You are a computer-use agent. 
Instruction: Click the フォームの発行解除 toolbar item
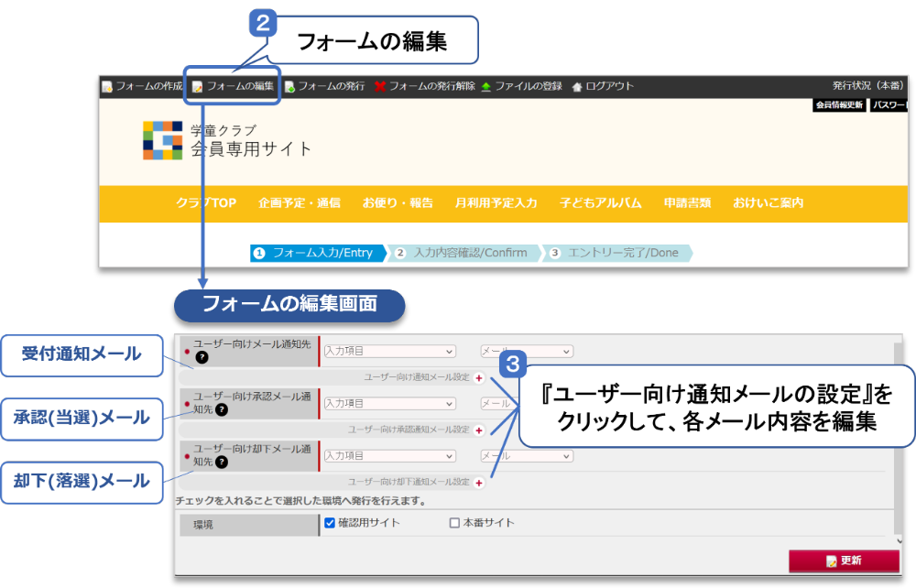[425, 86]
